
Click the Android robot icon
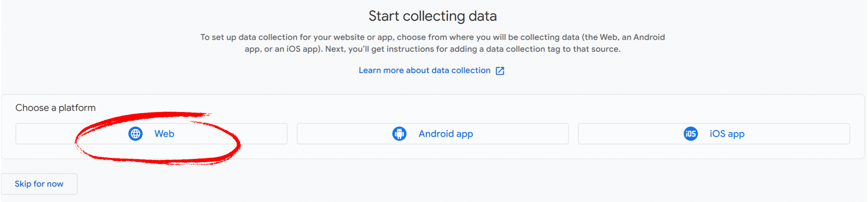(399, 134)
